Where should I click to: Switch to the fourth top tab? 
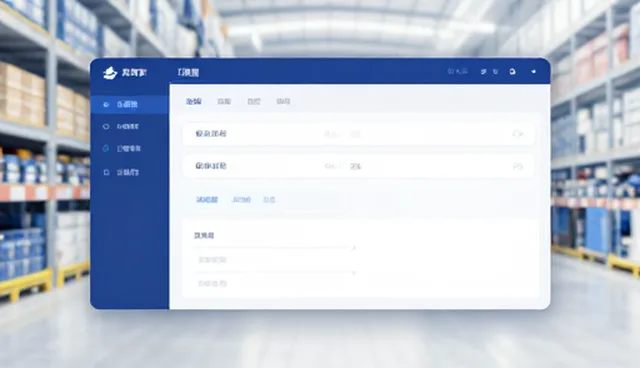283,101
